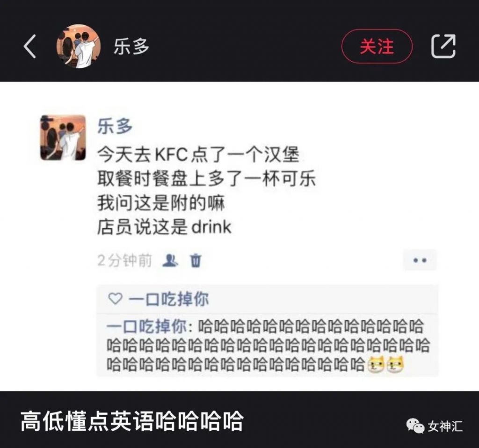This screenshot has height=448, width=479.
Task: Click liker name 一口吃掉你 beside heart
Action: [168, 299]
